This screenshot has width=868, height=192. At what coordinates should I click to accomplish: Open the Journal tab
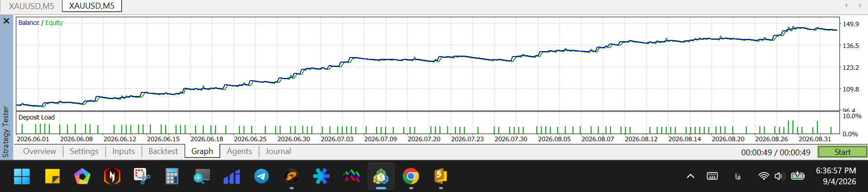(x=278, y=151)
